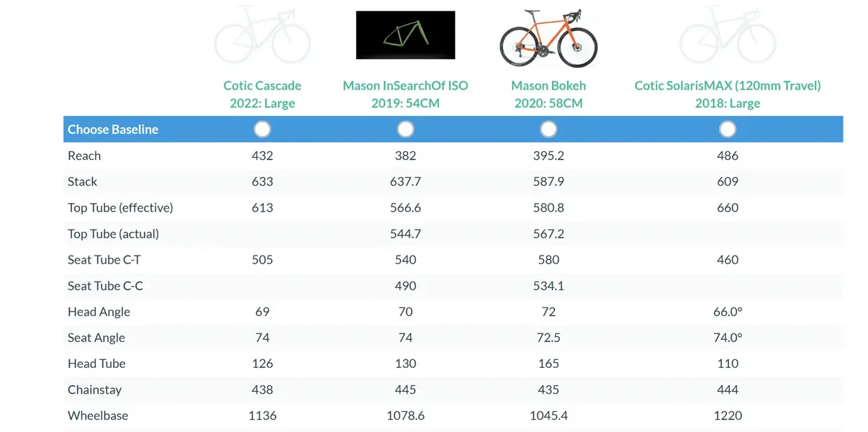The width and height of the screenshot is (868, 432).
Task: Click the Choose Baseline header label
Action: [x=113, y=130]
